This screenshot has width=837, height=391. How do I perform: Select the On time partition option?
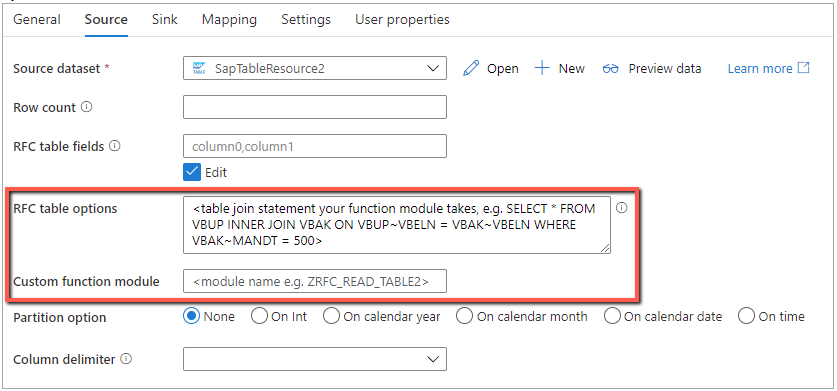(x=746, y=316)
